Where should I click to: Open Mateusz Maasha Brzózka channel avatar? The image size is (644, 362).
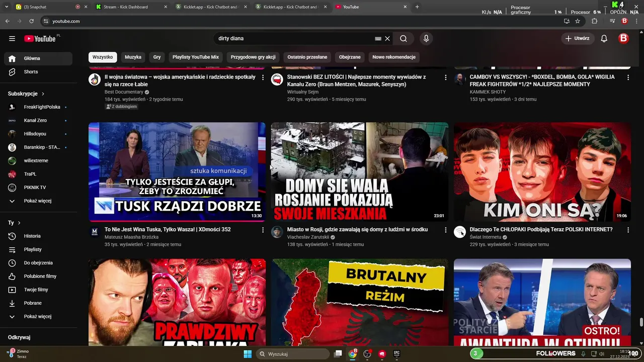click(95, 232)
